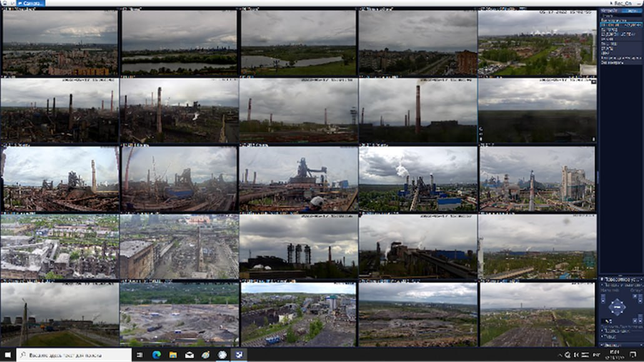Viewport: 644px width, 362px height.
Task: Open Task View in the taskbar
Action: [141, 355]
